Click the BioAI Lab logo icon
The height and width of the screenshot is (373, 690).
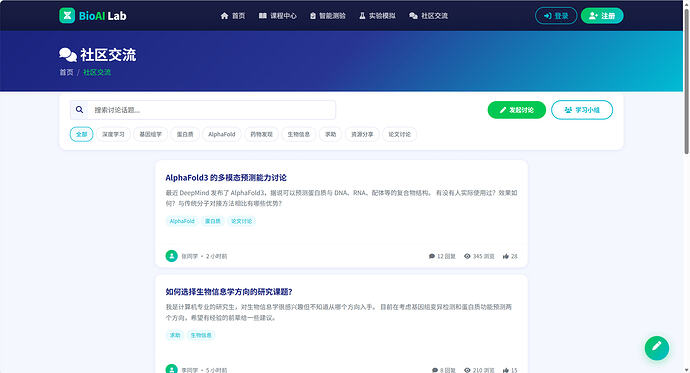67,15
